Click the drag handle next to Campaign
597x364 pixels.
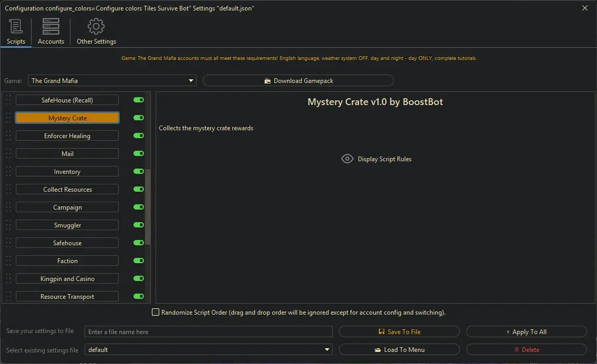(8, 207)
